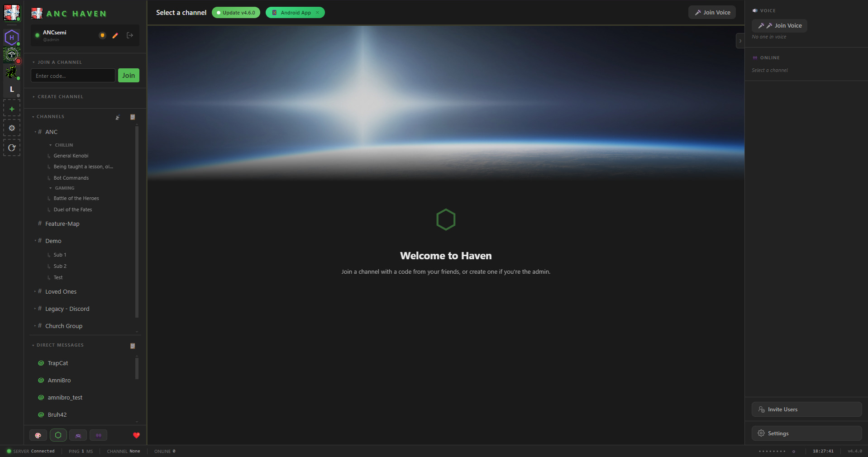Screen dimensions: 868x457
Task: Collapse the GAMING category
Action: (x=62, y=188)
